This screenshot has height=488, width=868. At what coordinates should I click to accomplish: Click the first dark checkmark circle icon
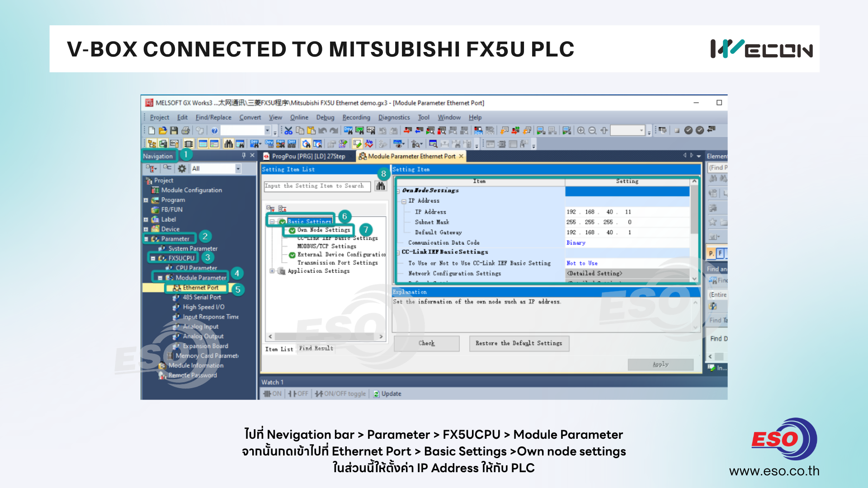[689, 130]
